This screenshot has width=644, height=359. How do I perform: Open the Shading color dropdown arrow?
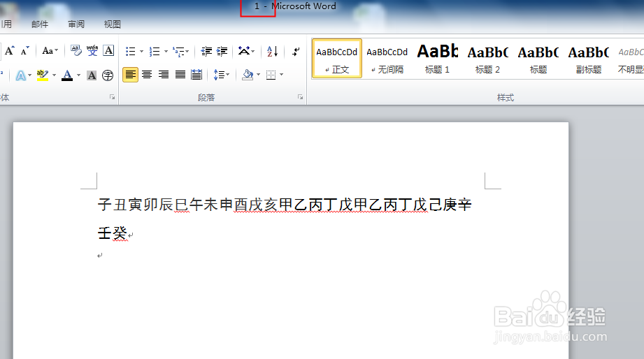(x=258, y=75)
